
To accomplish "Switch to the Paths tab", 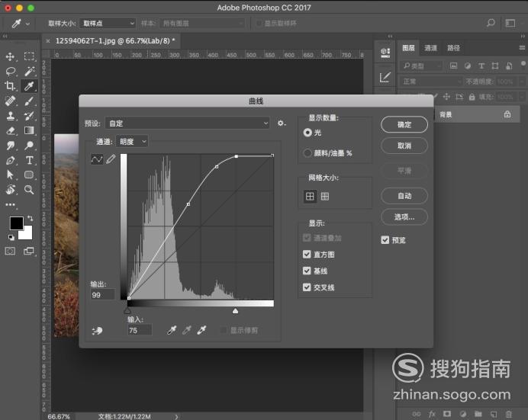I will pos(453,48).
